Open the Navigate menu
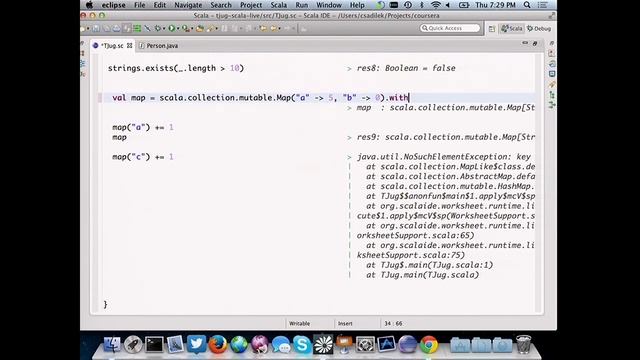The height and width of the screenshot is (360, 640). point(188,5)
